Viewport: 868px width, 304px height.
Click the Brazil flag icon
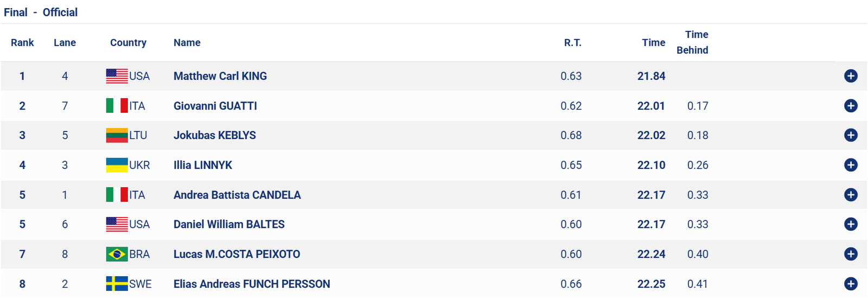point(117,254)
